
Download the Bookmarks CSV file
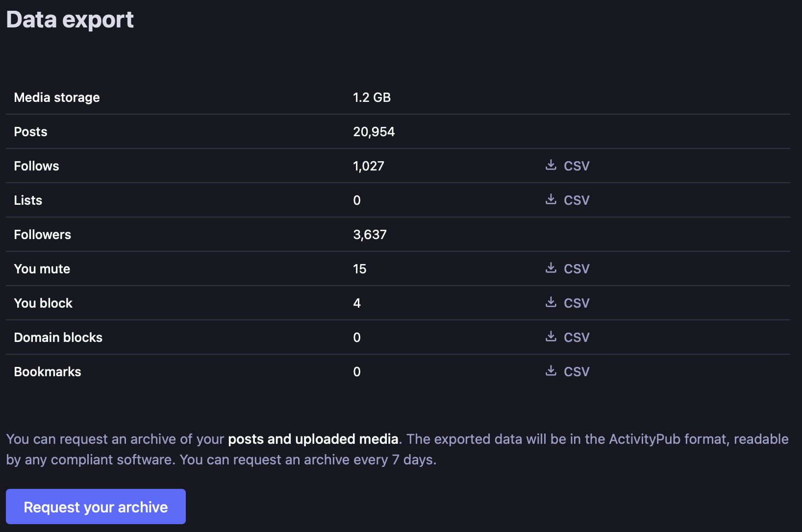[x=567, y=371]
